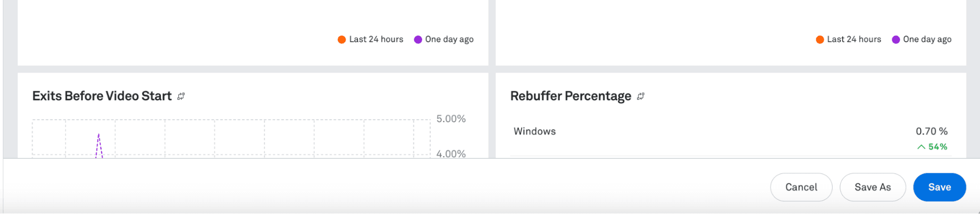Toggle the 'Last 24 hours' label in the left legend
Viewport: 980px width, 214px height.
(376, 39)
